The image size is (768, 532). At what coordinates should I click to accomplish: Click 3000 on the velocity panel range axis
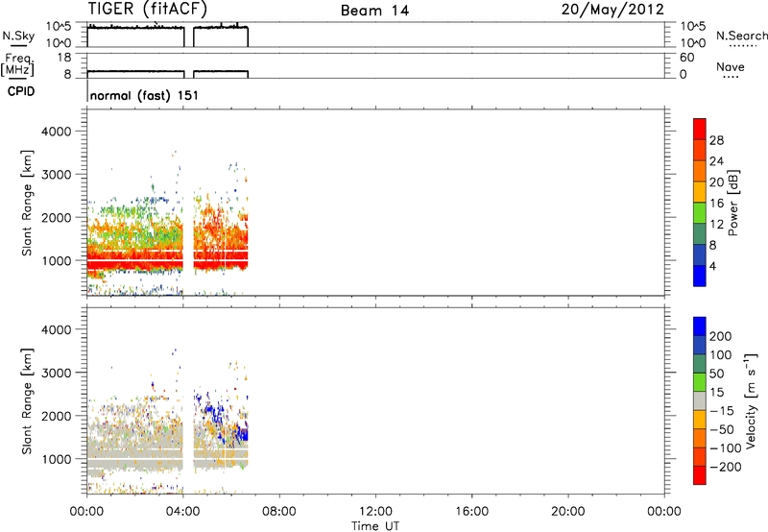57,373
